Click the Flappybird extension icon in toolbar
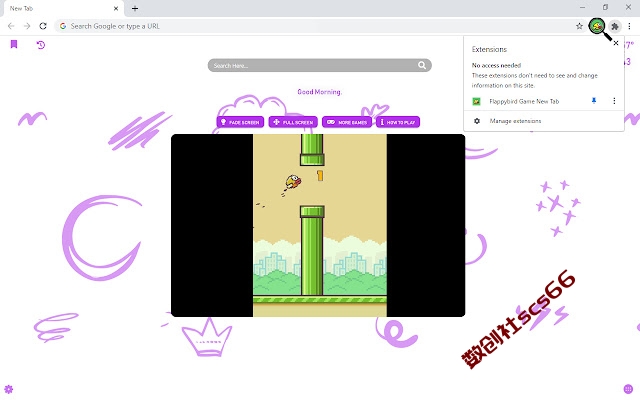Screen dimensions: 640x400 click(x=597, y=26)
